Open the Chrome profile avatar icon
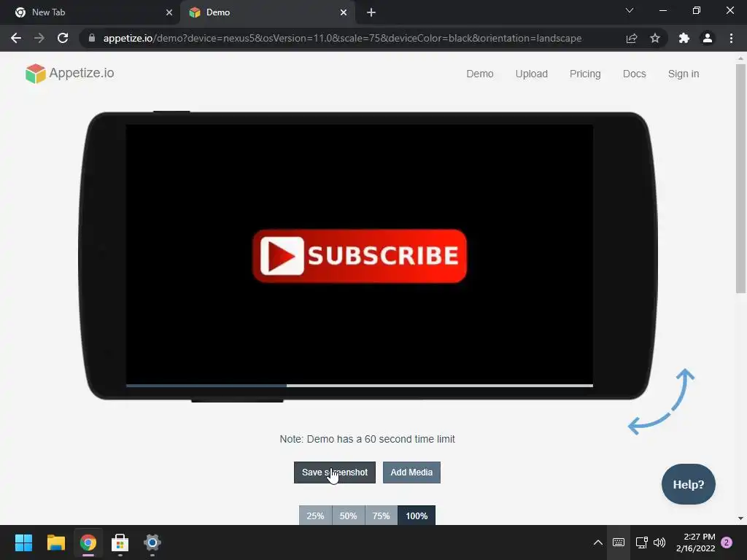 tap(708, 38)
